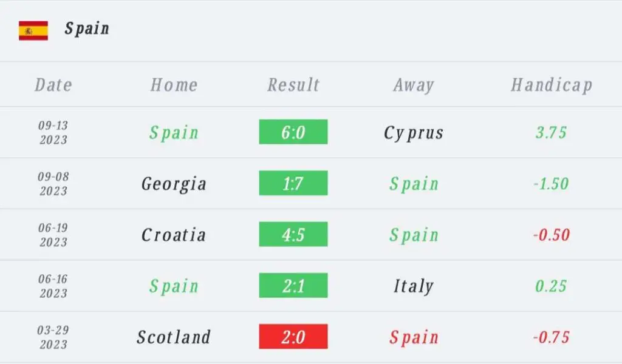Click the Away column header
This screenshot has height=364, width=622.
(414, 85)
